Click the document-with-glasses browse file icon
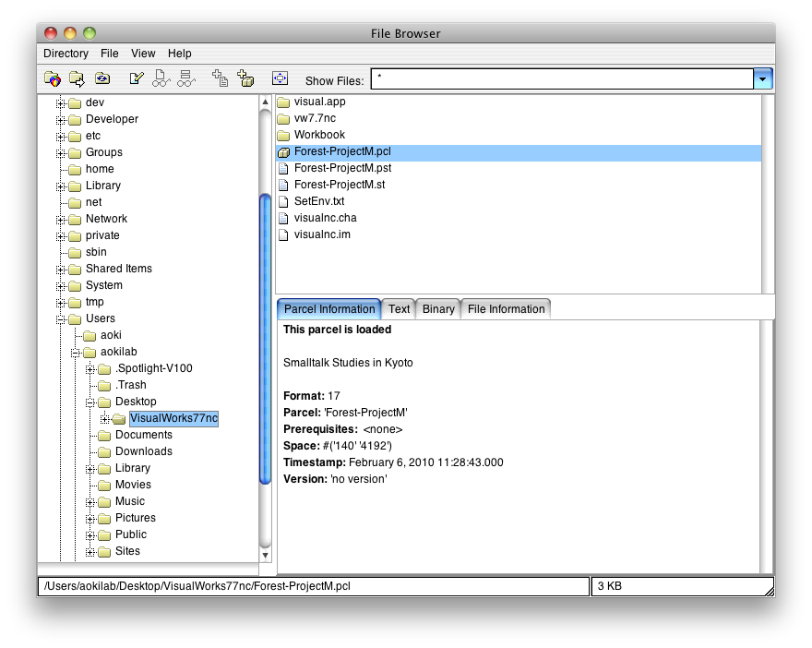This screenshot has height=648, width=812. tap(161, 78)
